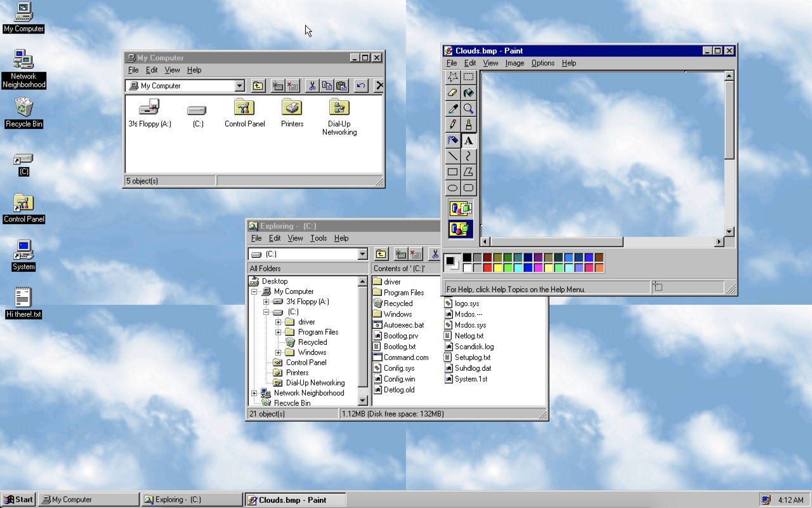
Task: Choose the Airbrush tool
Action: coord(452,140)
